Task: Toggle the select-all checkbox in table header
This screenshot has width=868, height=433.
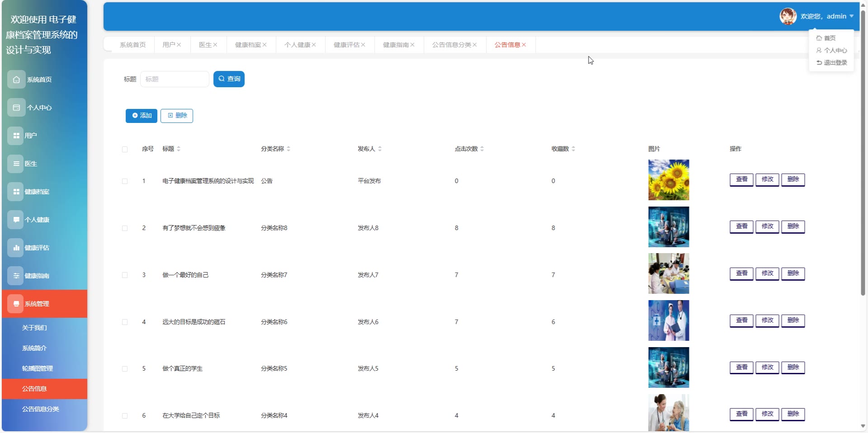Action: click(x=125, y=149)
